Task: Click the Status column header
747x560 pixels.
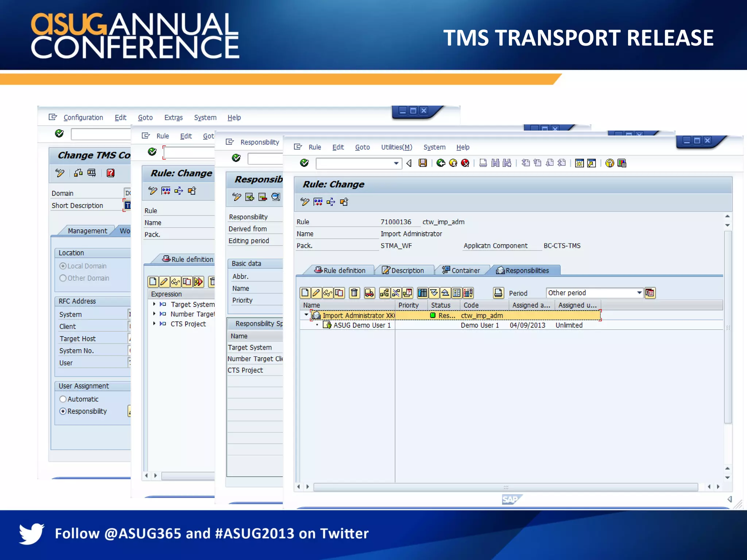Action: (x=444, y=305)
